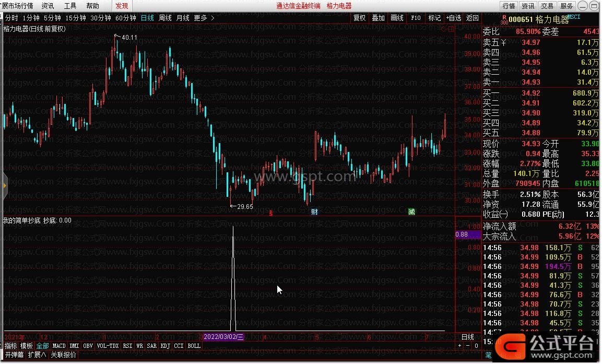
Task: Open F10 company info
Action: [x=416, y=18]
